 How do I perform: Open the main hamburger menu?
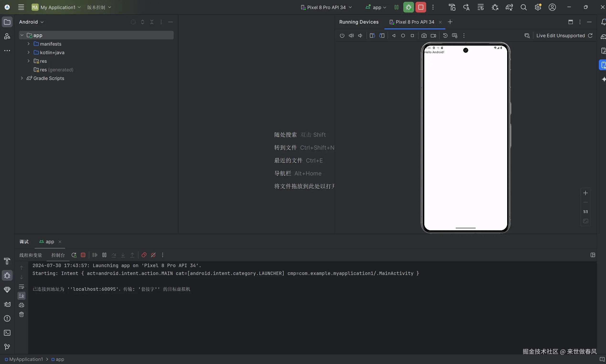click(21, 7)
